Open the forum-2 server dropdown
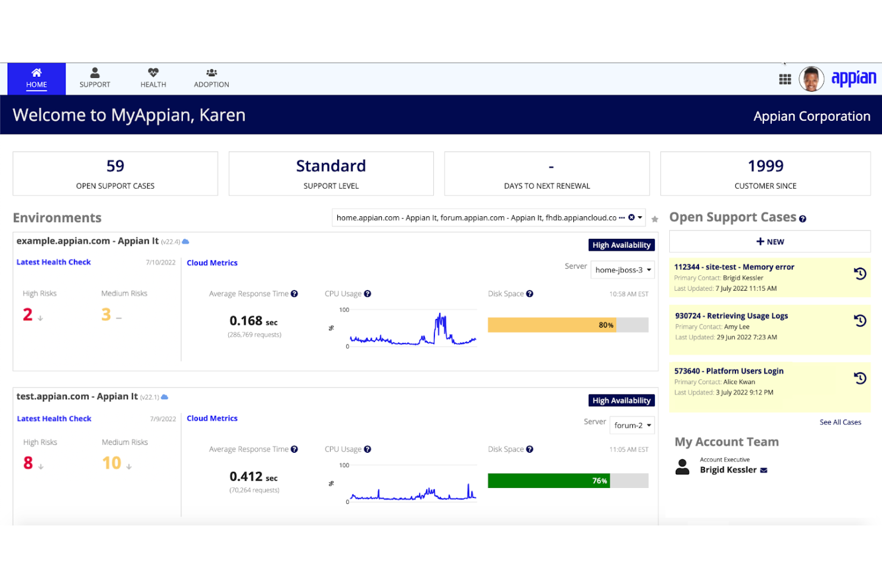 tap(632, 425)
